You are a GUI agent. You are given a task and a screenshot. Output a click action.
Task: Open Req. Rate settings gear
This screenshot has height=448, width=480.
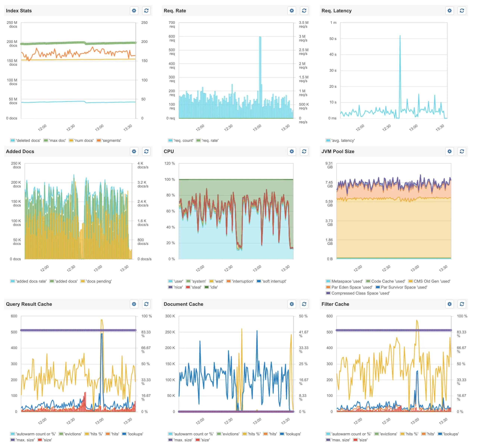[x=292, y=11]
